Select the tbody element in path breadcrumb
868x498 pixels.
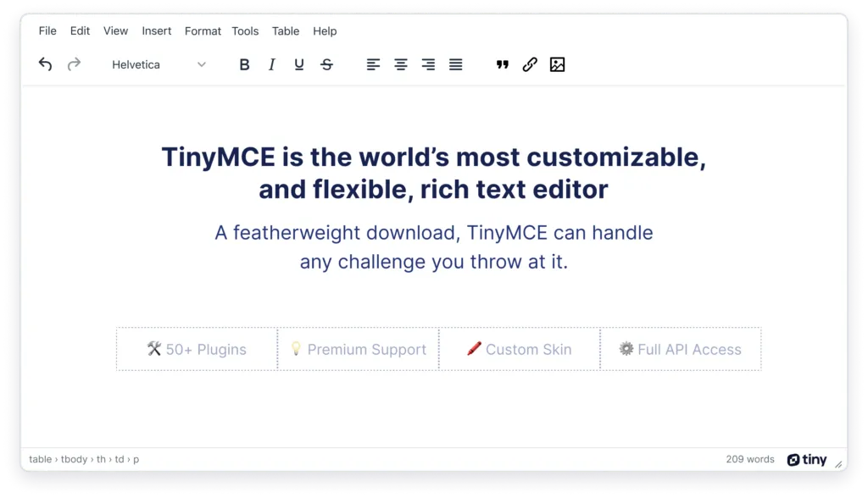(x=74, y=460)
